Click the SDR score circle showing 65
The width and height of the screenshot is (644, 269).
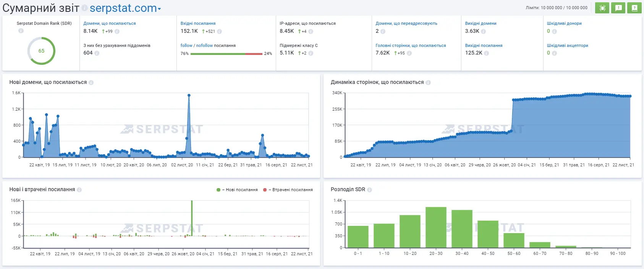(41, 51)
